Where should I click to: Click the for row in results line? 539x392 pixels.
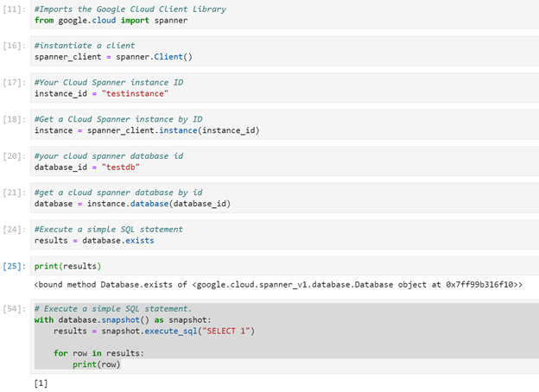(98, 353)
